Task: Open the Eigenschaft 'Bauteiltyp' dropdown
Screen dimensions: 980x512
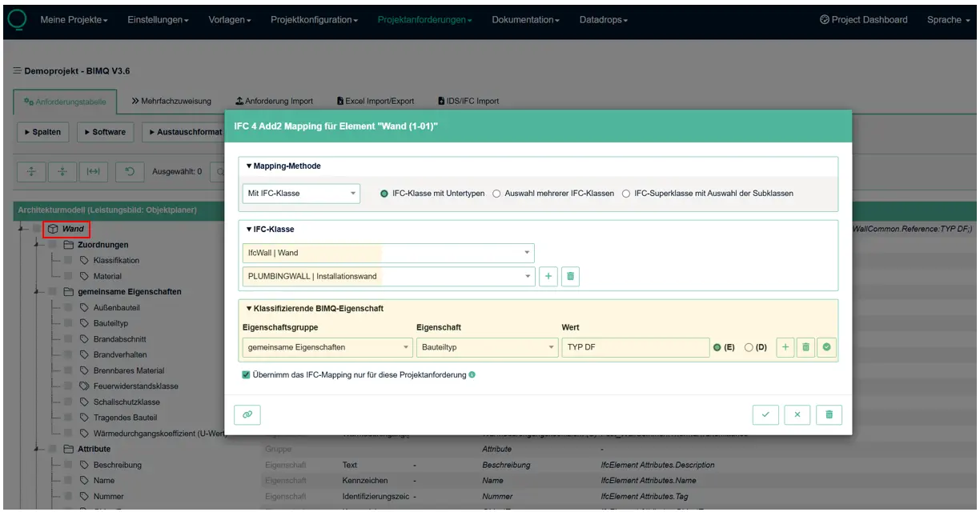Action: pyautogui.click(x=487, y=347)
